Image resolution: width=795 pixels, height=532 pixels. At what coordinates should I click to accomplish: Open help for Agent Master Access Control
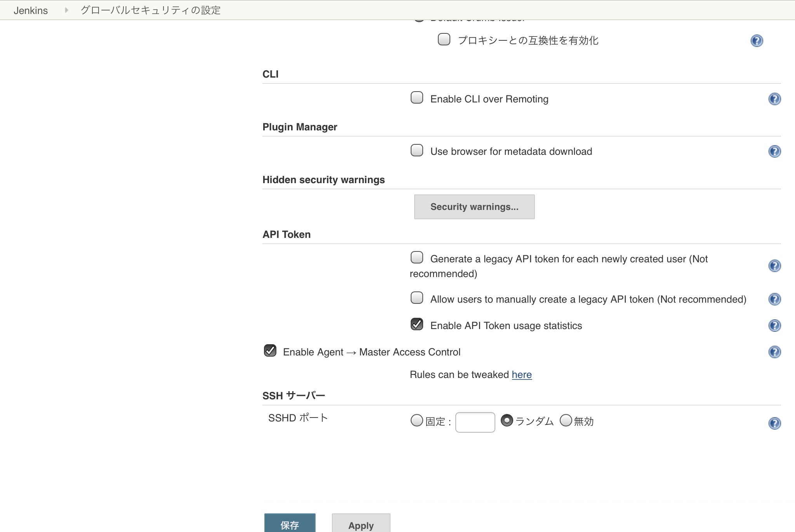(x=774, y=352)
